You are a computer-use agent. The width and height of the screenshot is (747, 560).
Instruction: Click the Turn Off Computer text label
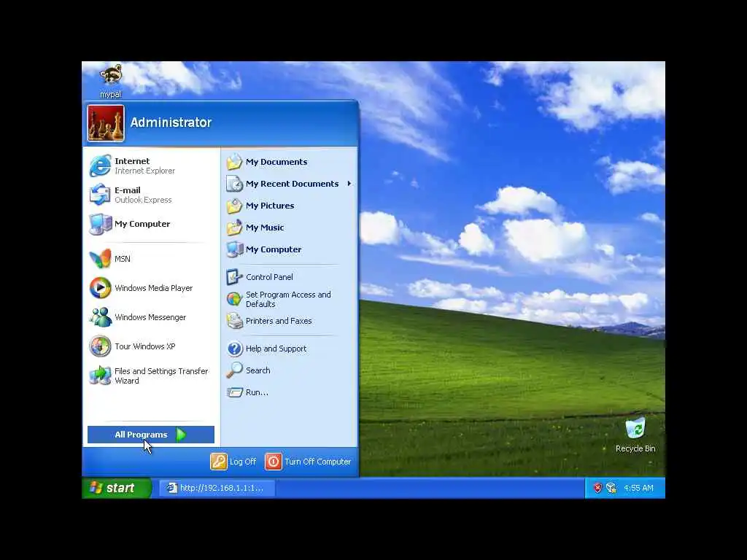pos(318,462)
